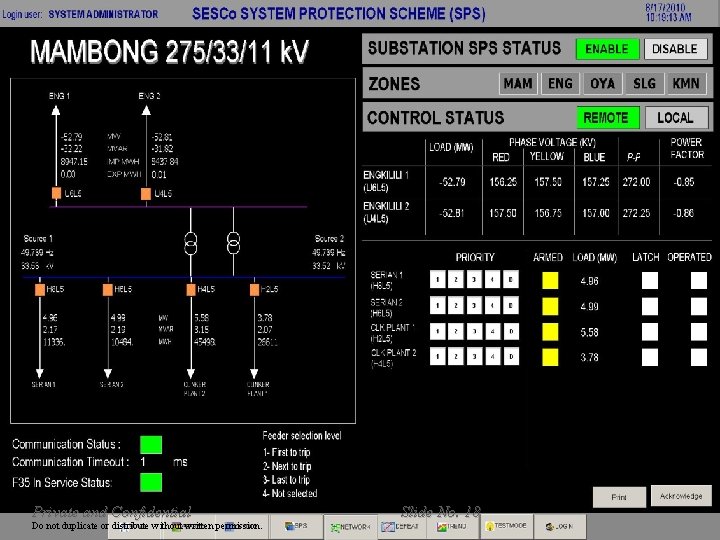
Task: Open the TREND chart in the bottom toolbar
Action: tap(452, 526)
